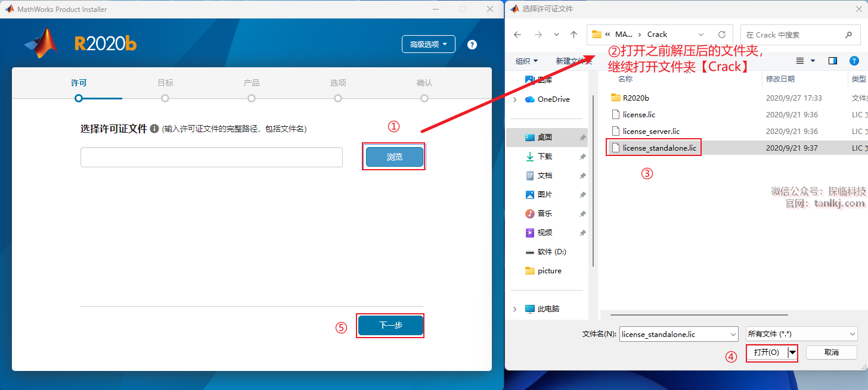Open 图片 folder in sidebar

pos(545,195)
